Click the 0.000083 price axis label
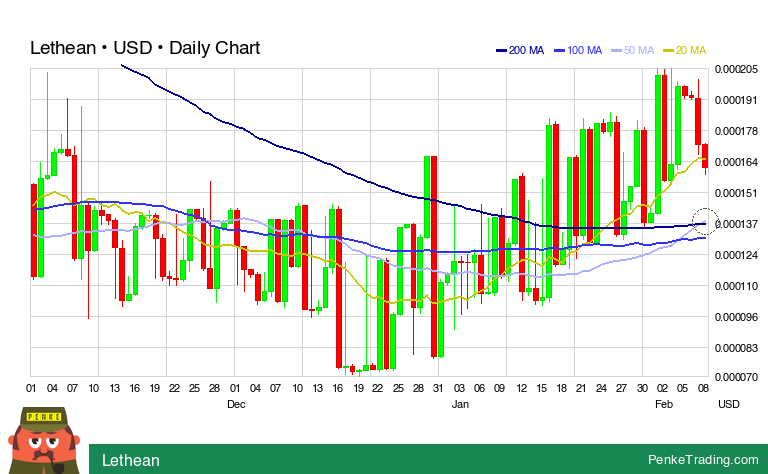 tap(736, 348)
